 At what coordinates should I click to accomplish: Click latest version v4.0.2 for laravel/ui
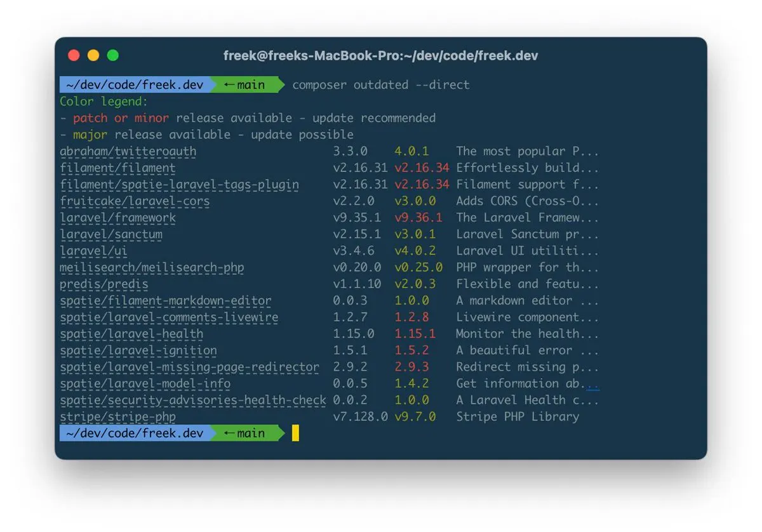tap(415, 251)
